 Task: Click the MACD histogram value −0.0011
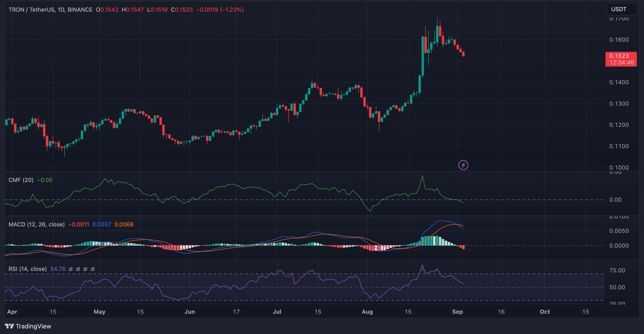[79, 224]
